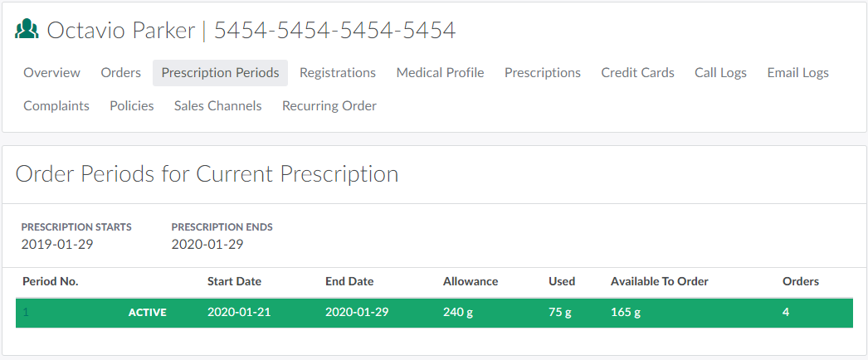Go to the Registrations tab
Screen dimensions: 868x360
[x=338, y=73]
